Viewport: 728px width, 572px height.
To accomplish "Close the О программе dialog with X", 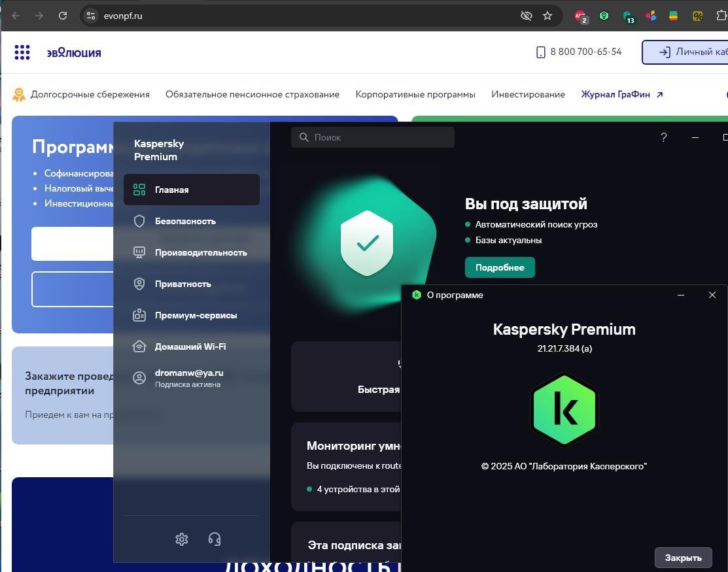I will pyautogui.click(x=712, y=295).
